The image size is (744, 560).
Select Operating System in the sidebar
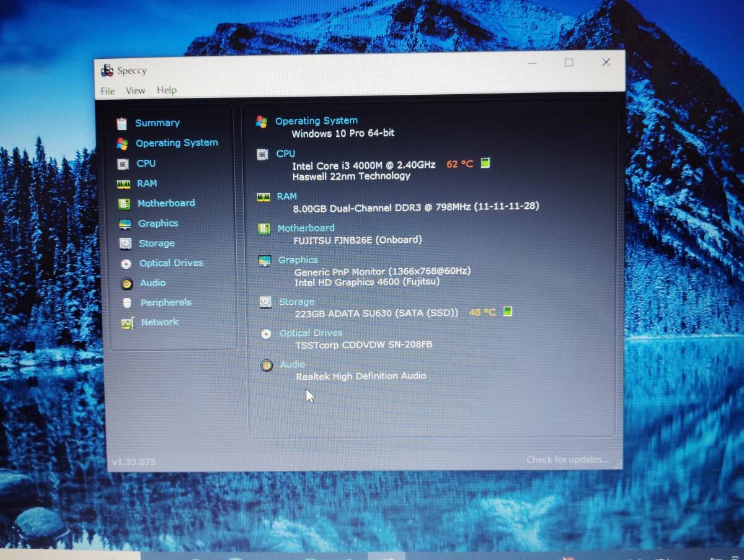point(177,143)
